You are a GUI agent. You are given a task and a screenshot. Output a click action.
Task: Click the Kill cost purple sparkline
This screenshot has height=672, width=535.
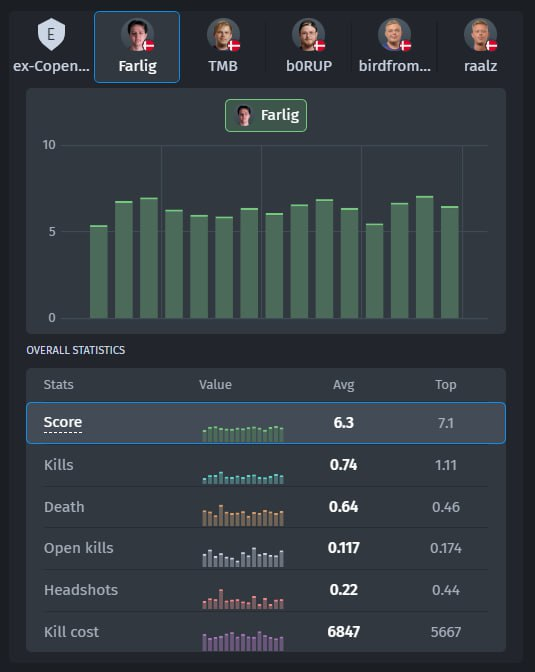243,641
